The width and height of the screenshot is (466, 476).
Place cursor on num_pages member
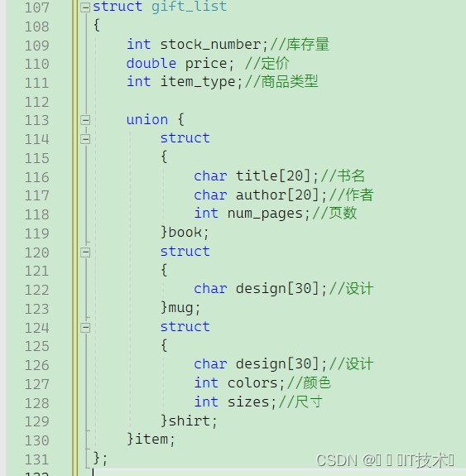[x=265, y=214]
